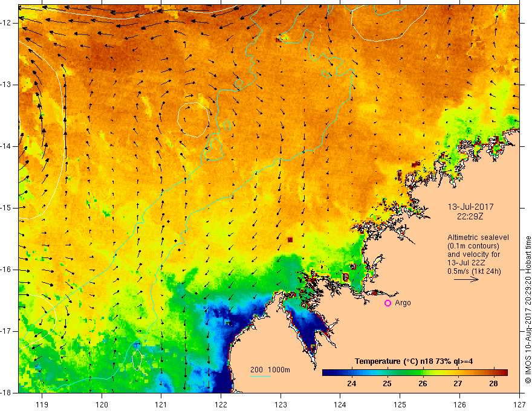Click longitude label 127
The image size is (532, 411).
click(519, 404)
